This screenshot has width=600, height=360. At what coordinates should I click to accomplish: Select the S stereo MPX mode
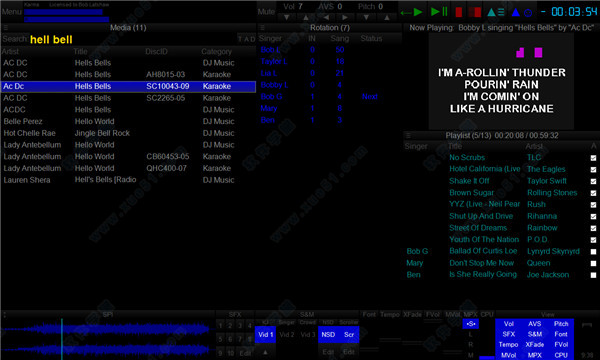coord(471,324)
